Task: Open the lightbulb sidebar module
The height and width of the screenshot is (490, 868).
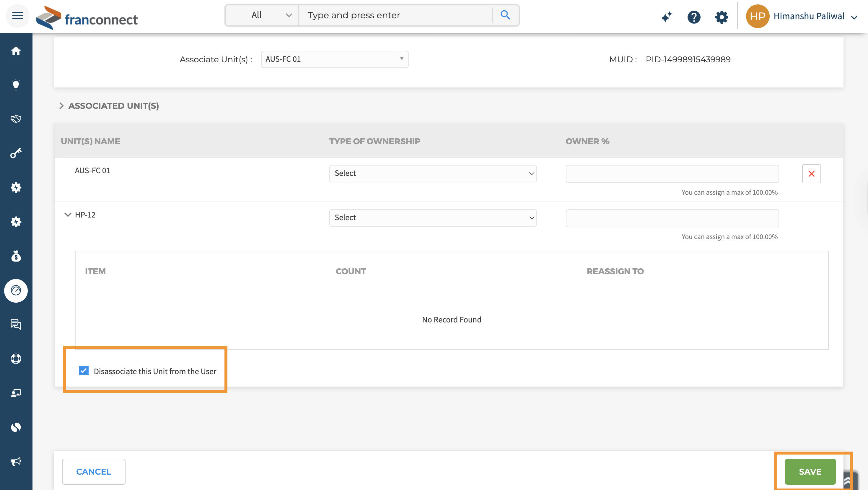Action: [16, 85]
